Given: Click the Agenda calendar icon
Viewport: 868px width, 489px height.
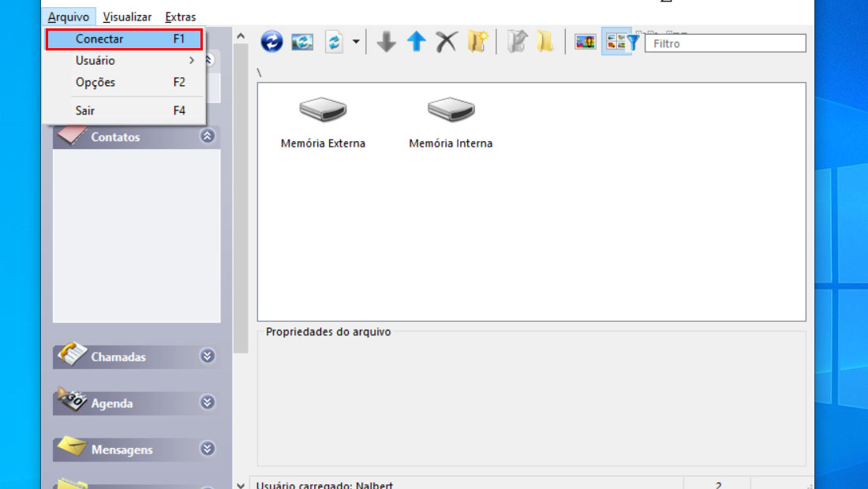Looking at the screenshot, I should pos(72,400).
